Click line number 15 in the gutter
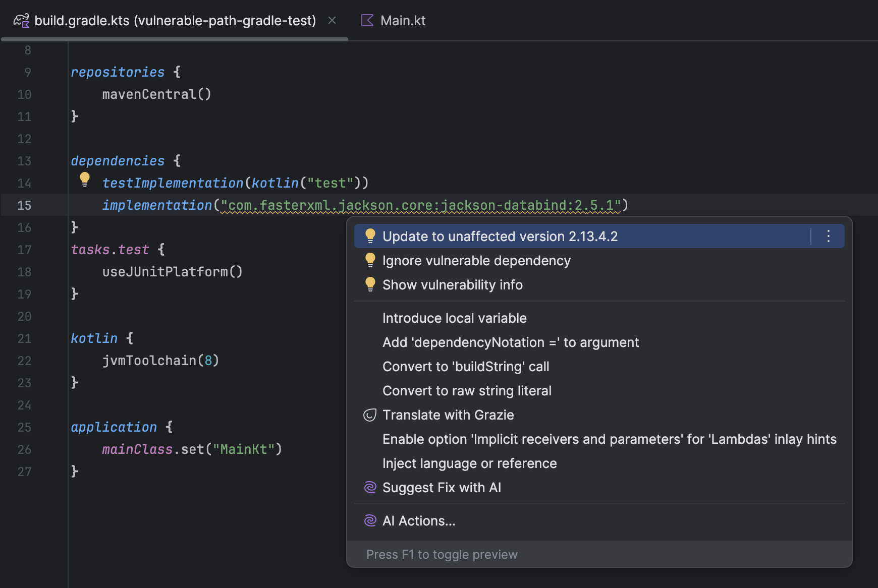This screenshot has height=588, width=878. click(24, 205)
